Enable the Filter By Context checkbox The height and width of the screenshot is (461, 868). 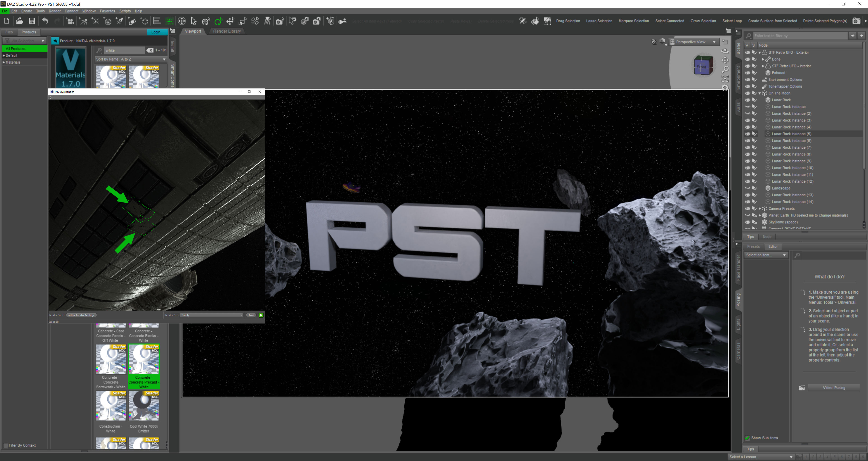click(x=5, y=445)
